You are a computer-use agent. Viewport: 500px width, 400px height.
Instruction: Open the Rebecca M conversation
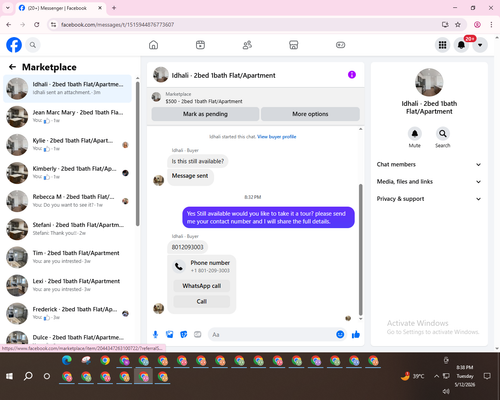coord(67,201)
